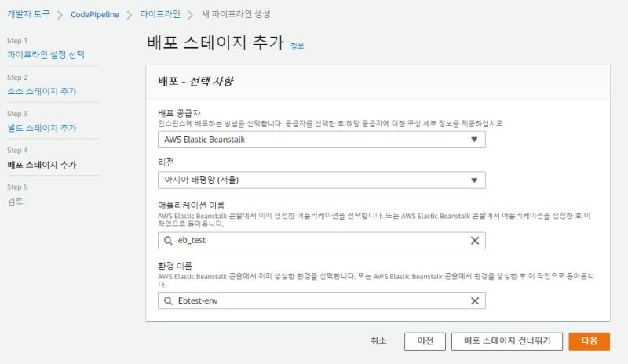The height and width of the screenshot is (364, 628).
Task: Click into the eb_test application name input
Action: (314, 241)
